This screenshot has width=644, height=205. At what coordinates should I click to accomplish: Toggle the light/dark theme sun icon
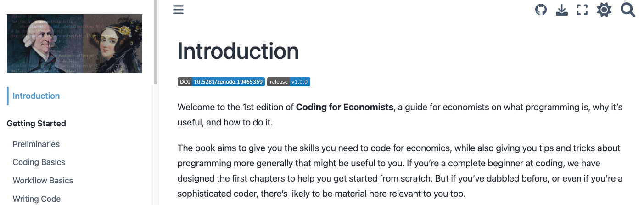(604, 10)
